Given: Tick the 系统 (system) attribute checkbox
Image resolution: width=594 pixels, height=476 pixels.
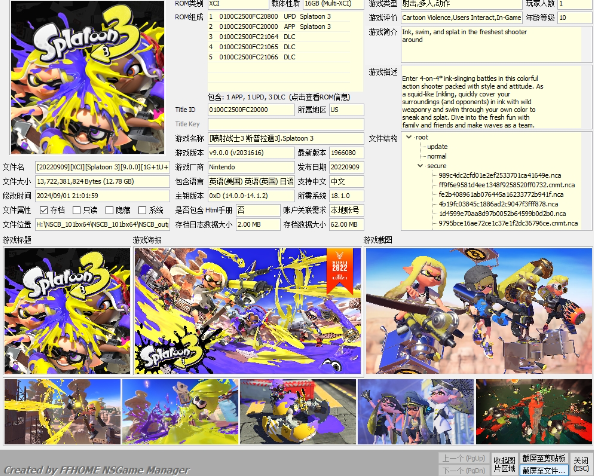Looking at the screenshot, I should (x=142, y=210).
